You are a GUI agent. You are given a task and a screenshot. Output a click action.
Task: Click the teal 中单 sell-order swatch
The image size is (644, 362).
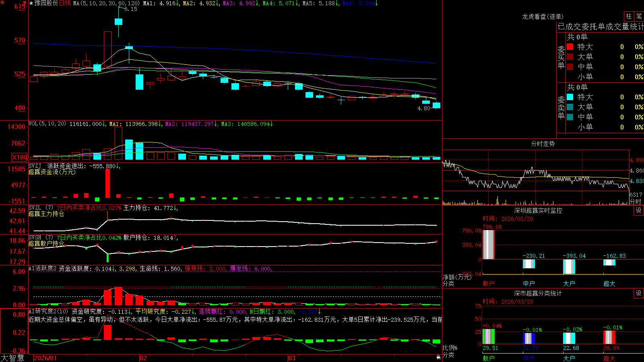pos(570,117)
